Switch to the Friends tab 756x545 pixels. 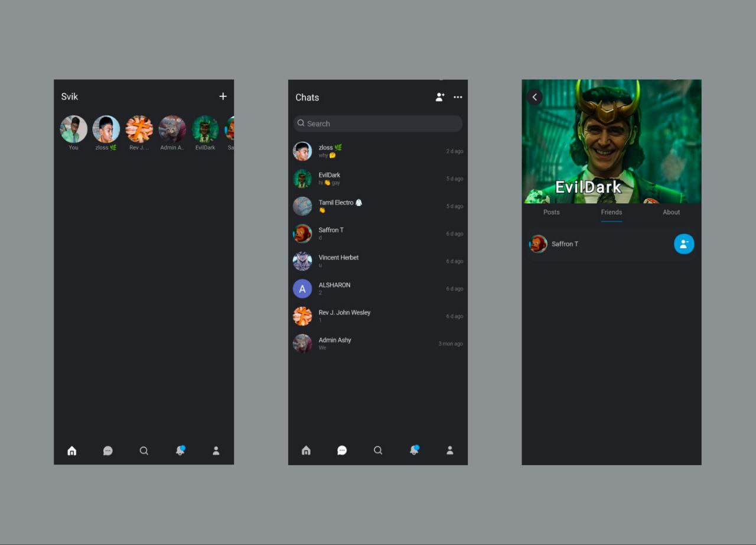point(611,212)
